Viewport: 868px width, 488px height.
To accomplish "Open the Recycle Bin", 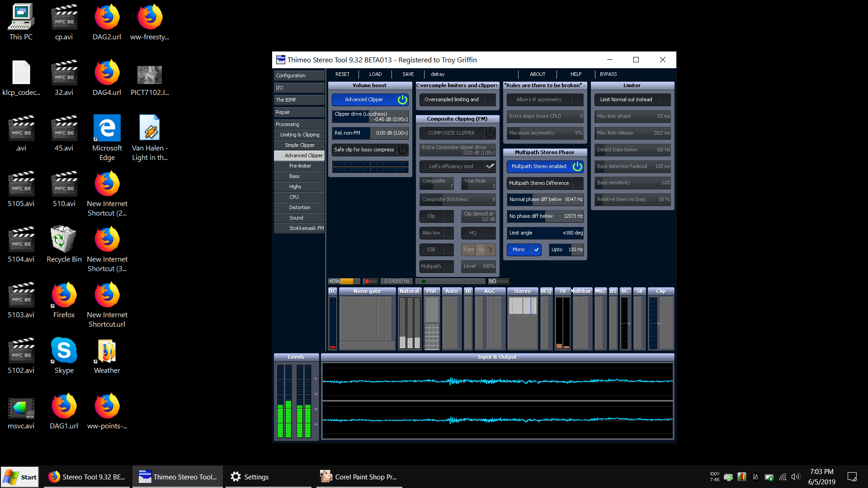I will coord(64,244).
